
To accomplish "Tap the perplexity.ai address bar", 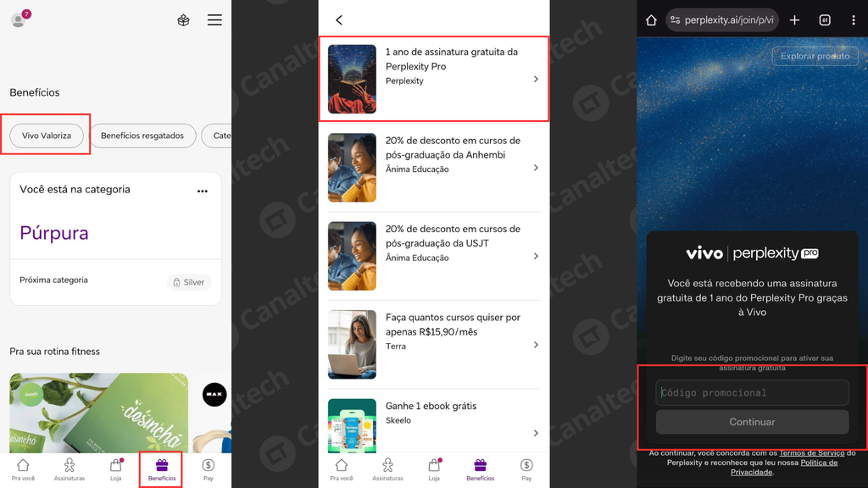I will point(722,20).
